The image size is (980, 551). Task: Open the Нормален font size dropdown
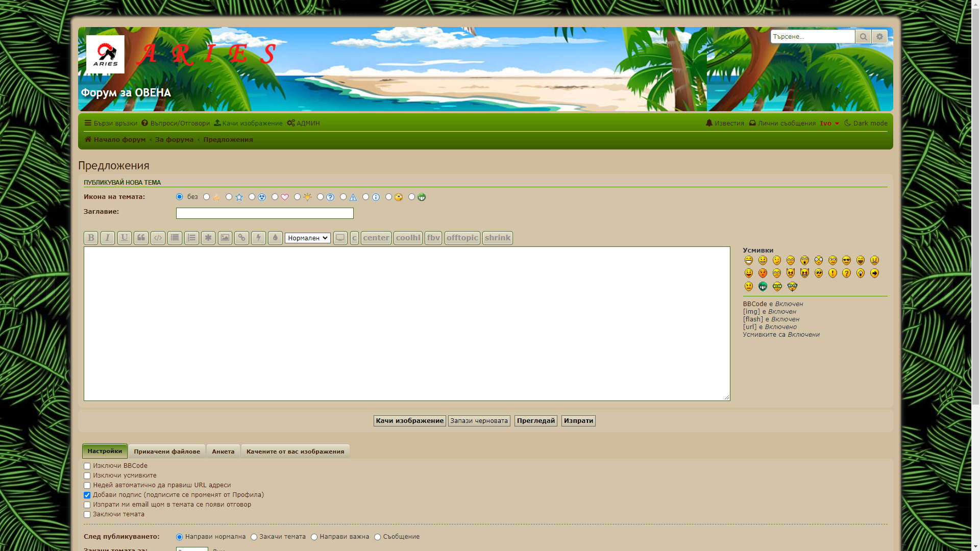tap(308, 238)
